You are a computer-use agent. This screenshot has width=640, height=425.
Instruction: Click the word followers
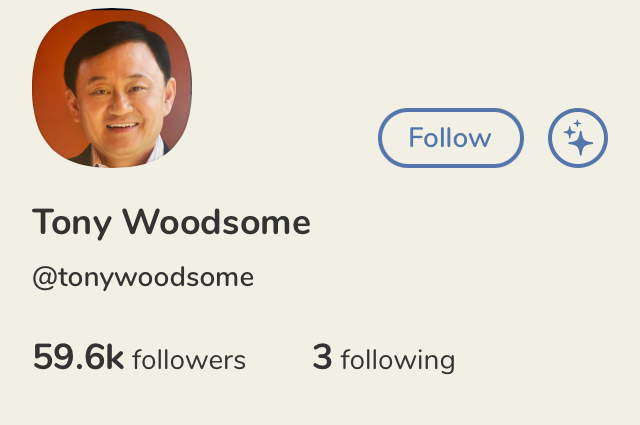click(189, 359)
